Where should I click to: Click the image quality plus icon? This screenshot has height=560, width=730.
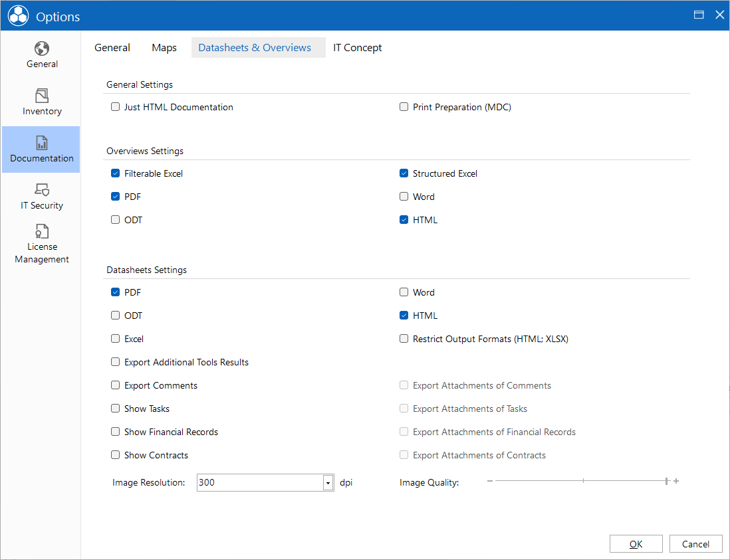676,481
